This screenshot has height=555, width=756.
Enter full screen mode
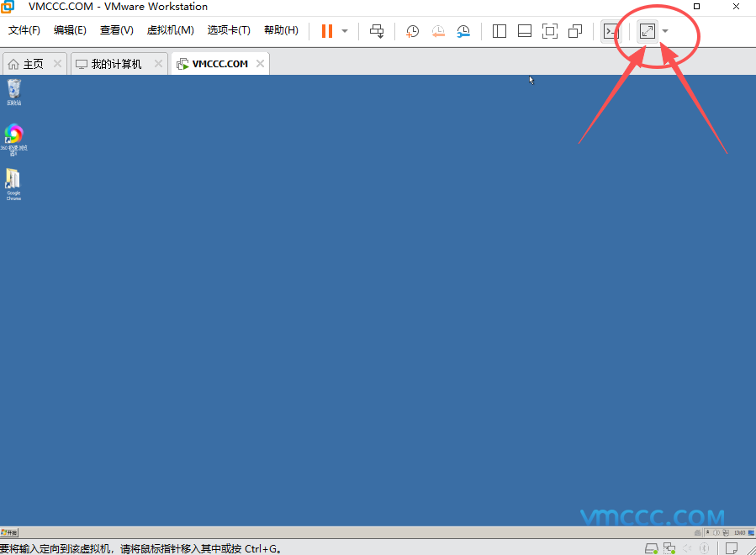click(x=646, y=30)
